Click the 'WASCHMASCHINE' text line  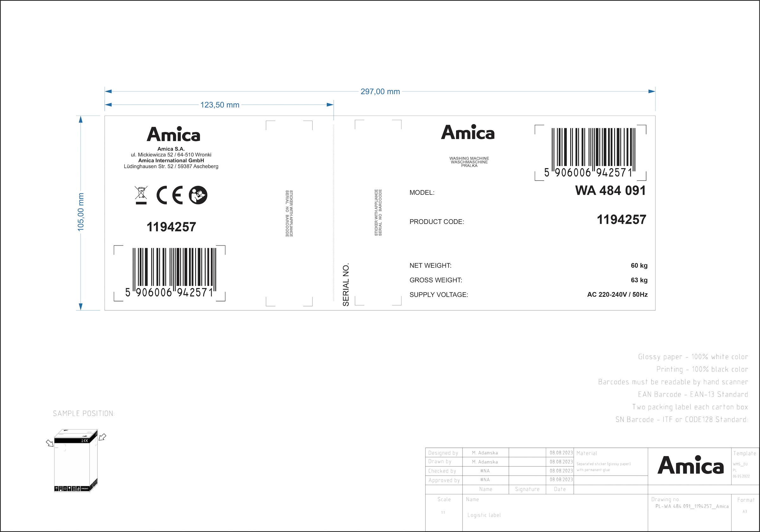pos(469,162)
